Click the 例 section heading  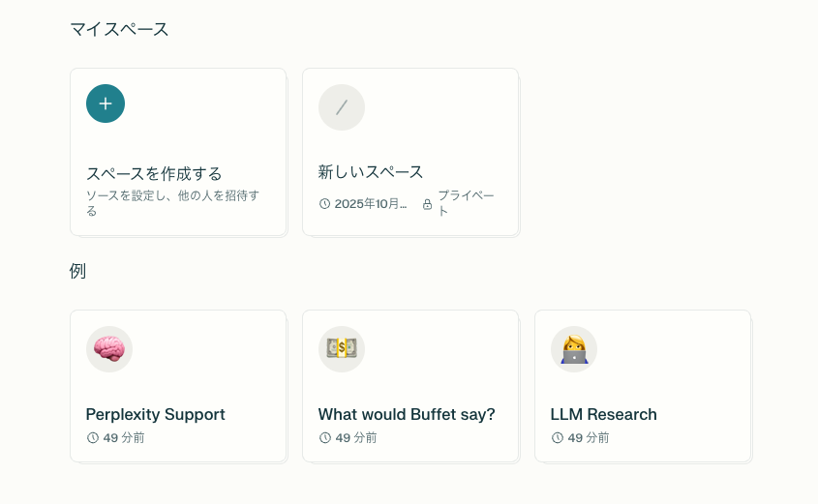pos(77,271)
